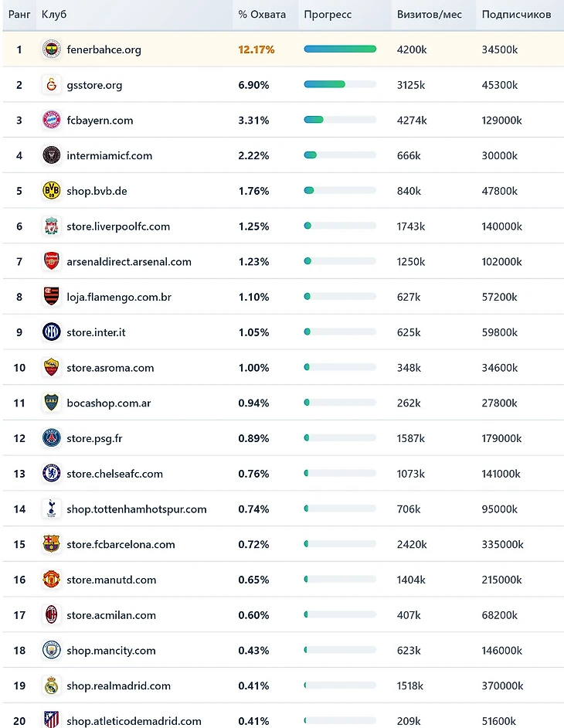Click the 'Подписчиков' column header
Screen dimensions: 564x728
[x=516, y=15]
